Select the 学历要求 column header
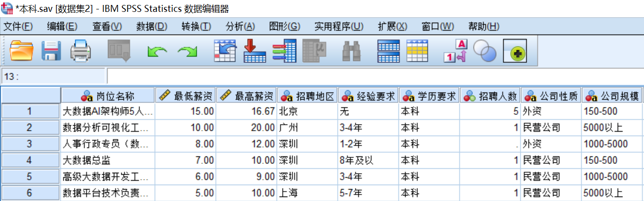The image size is (644, 201). [x=429, y=96]
